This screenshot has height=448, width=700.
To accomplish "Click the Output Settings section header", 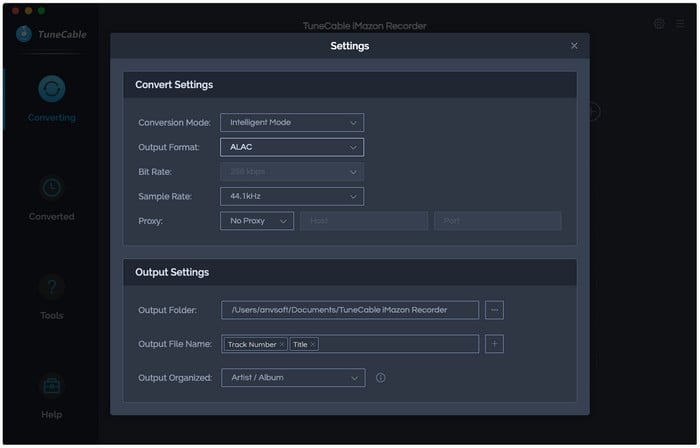I will point(350,272).
